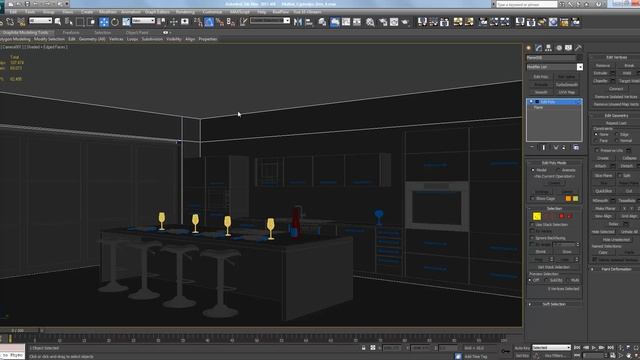Open the Rendered Frame Window

(x=394, y=22)
